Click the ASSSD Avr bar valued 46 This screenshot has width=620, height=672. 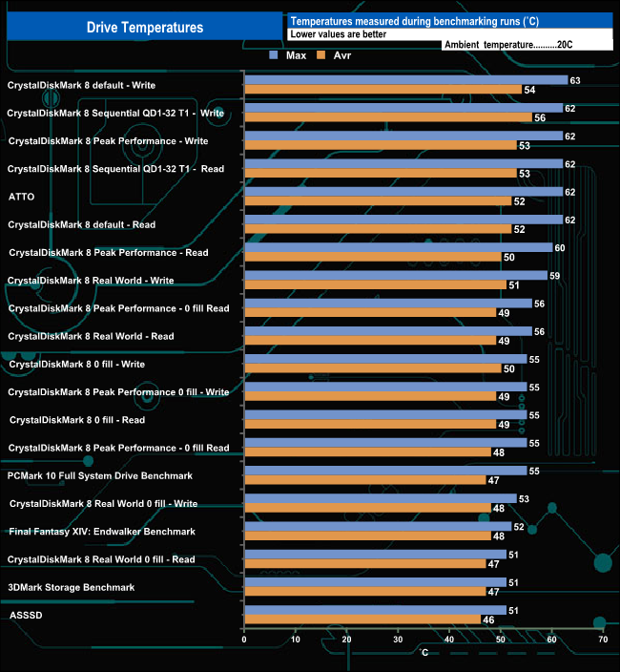click(x=362, y=619)
